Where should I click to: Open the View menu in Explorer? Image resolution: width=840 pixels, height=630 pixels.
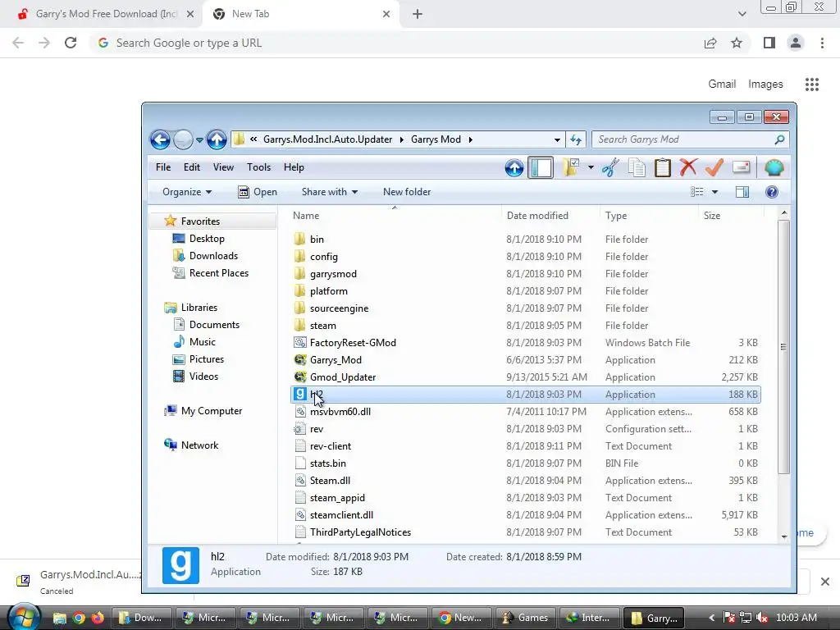click(x=223, y=167)
